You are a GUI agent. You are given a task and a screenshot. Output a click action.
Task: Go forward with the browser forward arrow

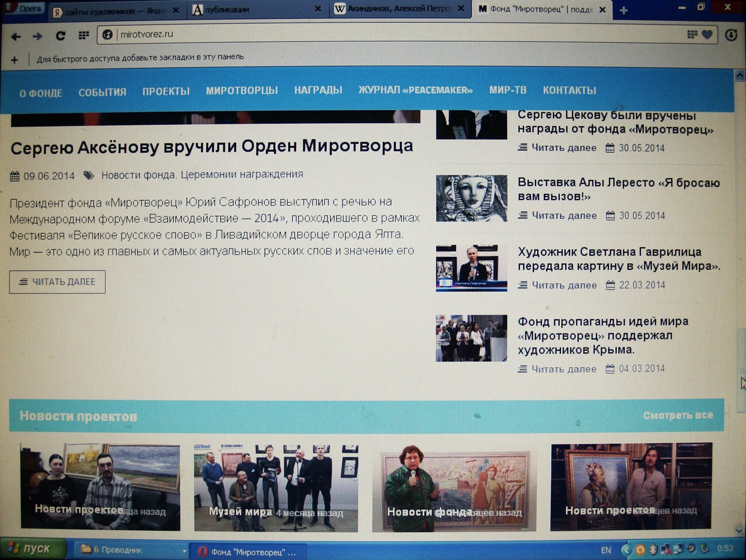(38, 36)
